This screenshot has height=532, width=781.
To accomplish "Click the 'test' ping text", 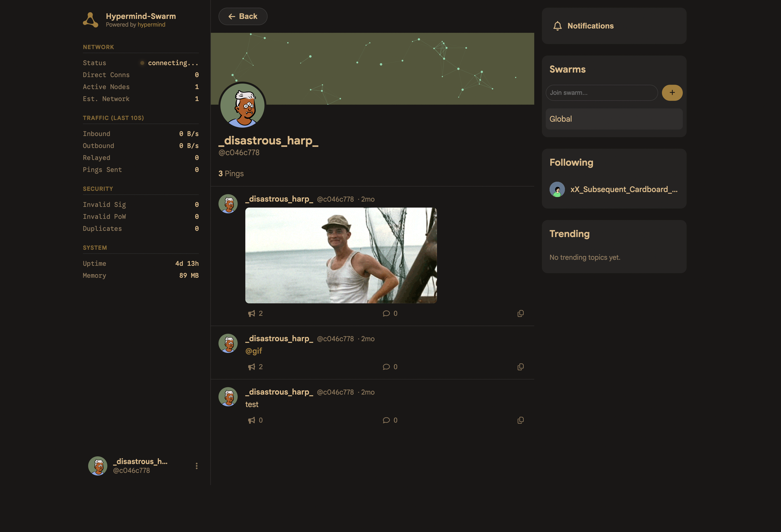I will click(x=252, y=404).
